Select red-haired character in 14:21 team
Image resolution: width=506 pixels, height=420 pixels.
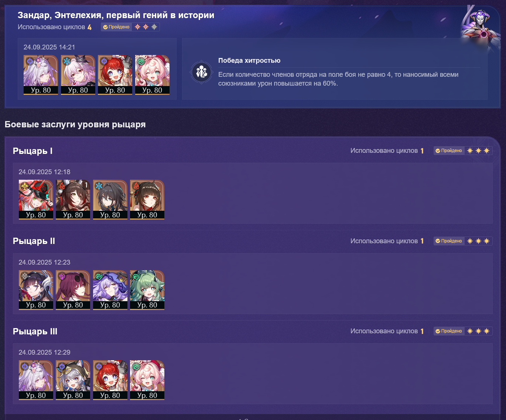pyautogui.click(x=115, y=75)
